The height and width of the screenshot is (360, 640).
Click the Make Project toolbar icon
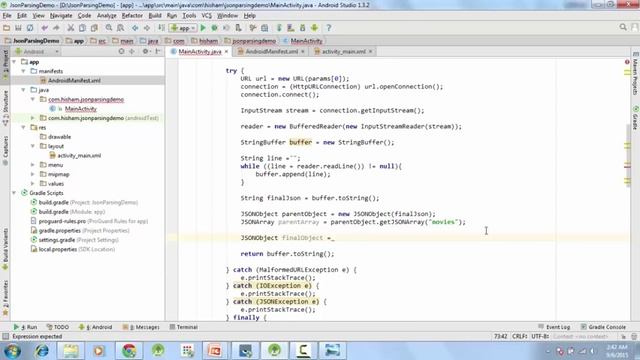[x=162, y=28]
